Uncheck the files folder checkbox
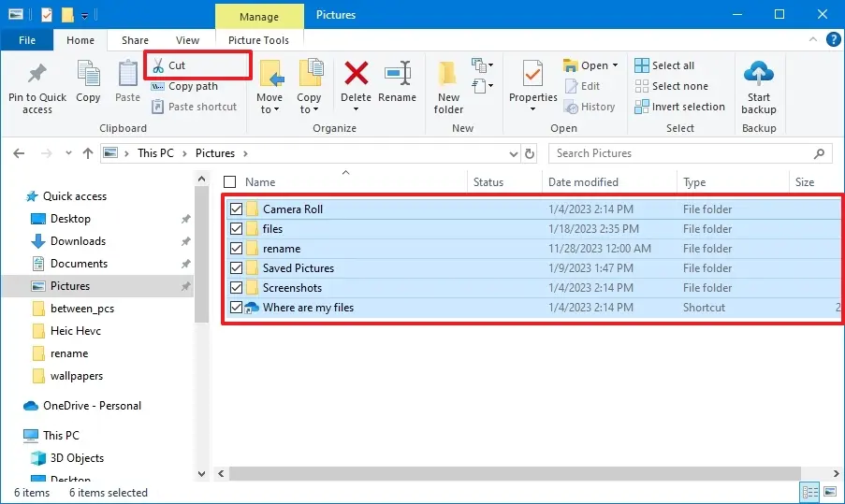 pos(236,229)
